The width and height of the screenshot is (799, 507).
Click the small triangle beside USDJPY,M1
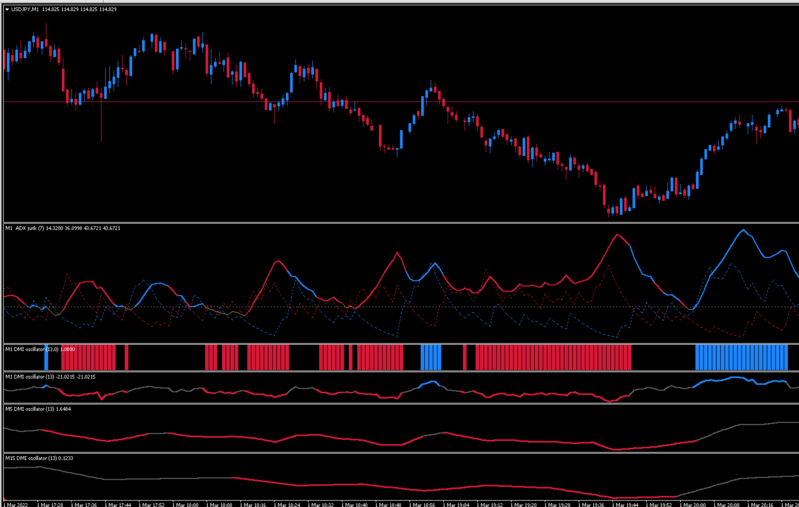[x=7, y=9]
